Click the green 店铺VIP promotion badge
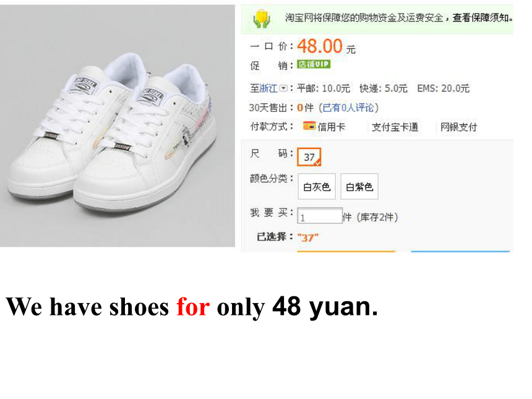Screen dimensions: 532x399 click(x=314, y=64)
